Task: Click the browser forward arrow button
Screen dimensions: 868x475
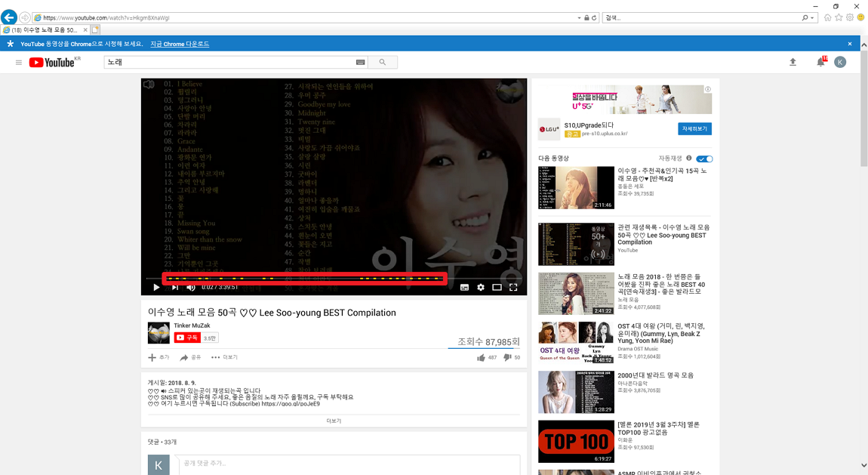Action: tap(25, 17)
